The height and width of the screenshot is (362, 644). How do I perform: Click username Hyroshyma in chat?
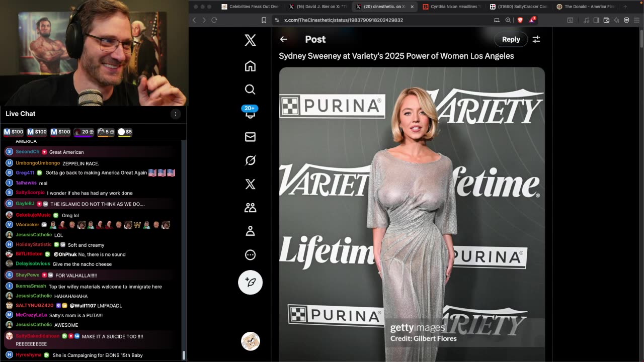pyautogui.click(x=29, y=355)
